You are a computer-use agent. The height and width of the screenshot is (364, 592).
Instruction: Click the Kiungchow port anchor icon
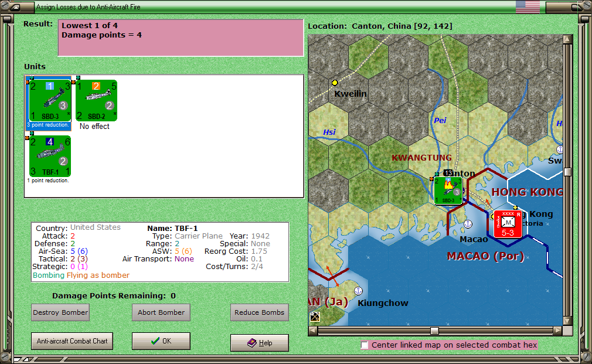(358, 291)
